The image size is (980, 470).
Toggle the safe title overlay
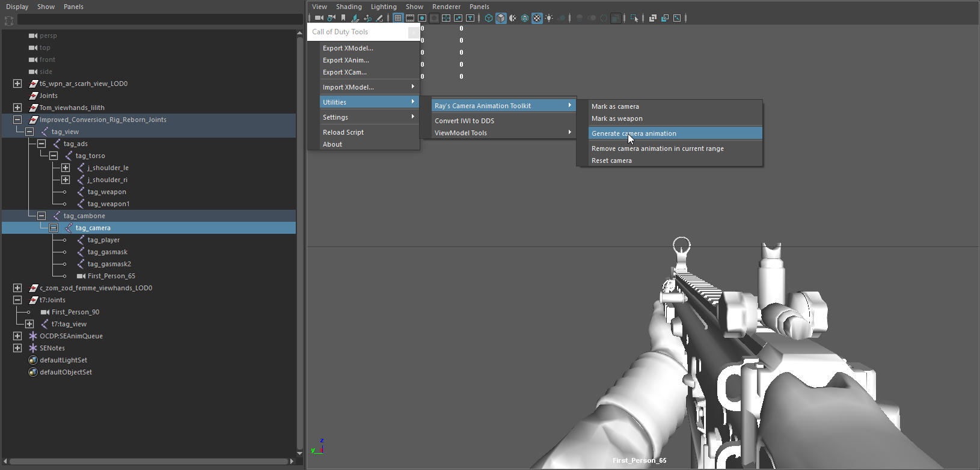(x=470, y=18)
